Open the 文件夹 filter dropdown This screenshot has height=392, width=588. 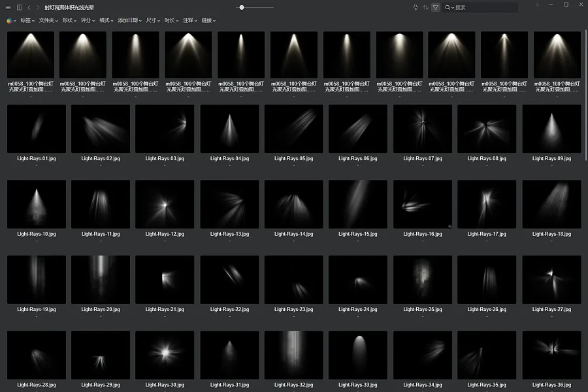48,21
